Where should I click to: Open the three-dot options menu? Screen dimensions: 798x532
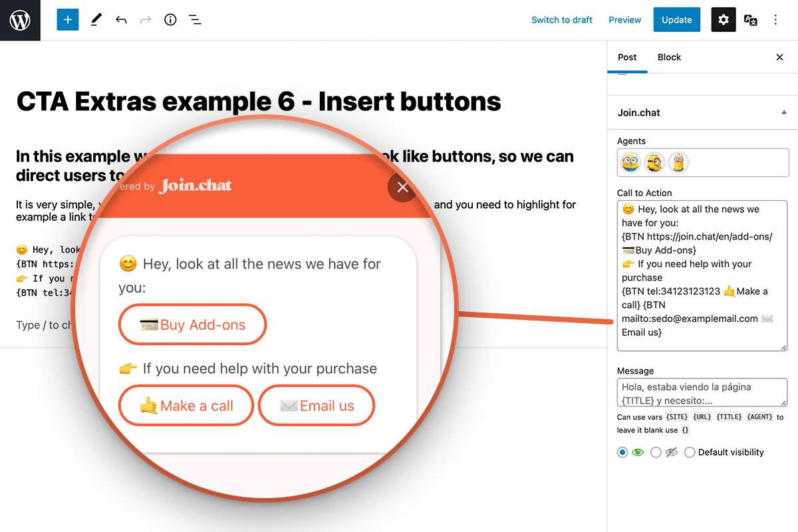tap(775, 20)
